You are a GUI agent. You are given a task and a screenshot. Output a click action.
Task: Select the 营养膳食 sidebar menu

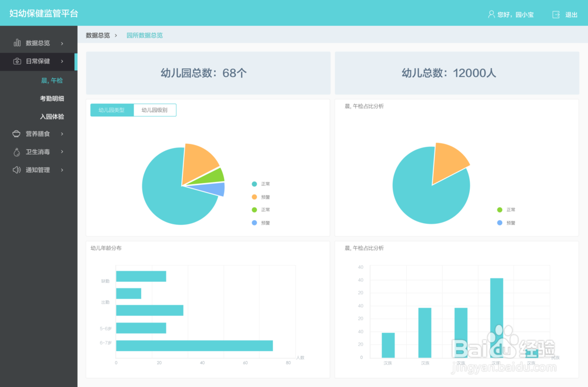pos(39,134)
